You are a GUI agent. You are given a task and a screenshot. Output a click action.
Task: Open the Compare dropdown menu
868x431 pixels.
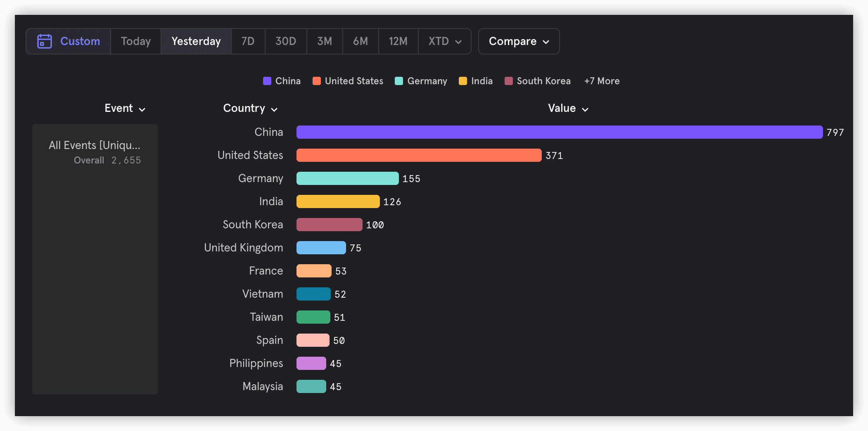click(x=519, y=41)
